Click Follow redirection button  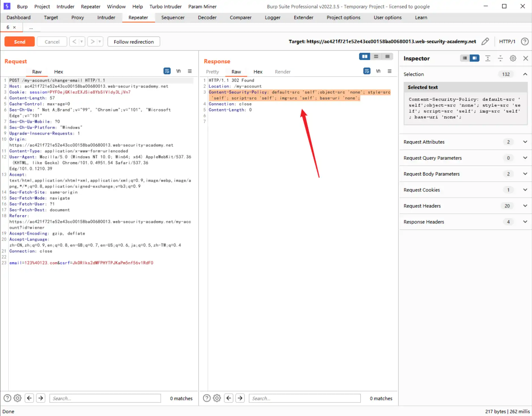(134, 42)
